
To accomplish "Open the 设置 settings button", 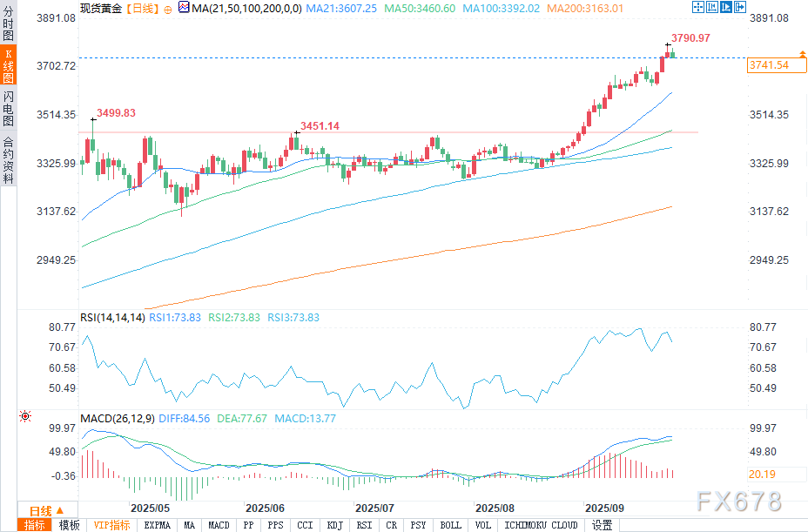I will tap(603, 525).
